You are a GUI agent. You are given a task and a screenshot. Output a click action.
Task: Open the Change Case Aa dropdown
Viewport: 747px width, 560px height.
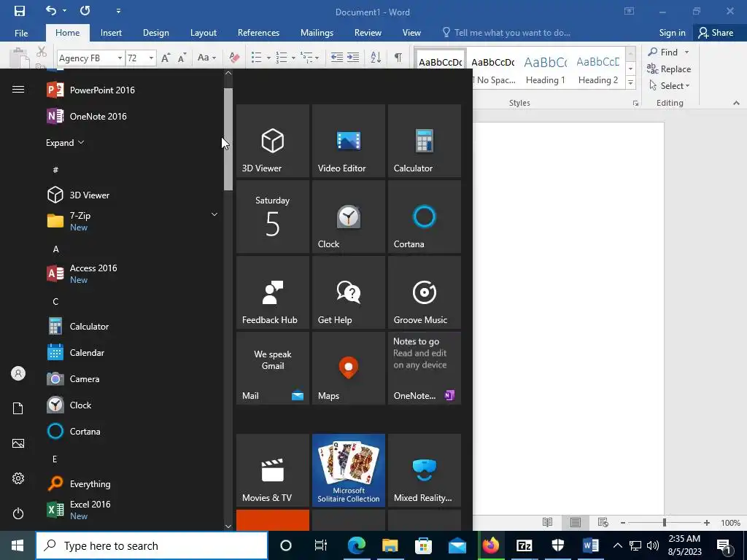(x=206, y=58)
